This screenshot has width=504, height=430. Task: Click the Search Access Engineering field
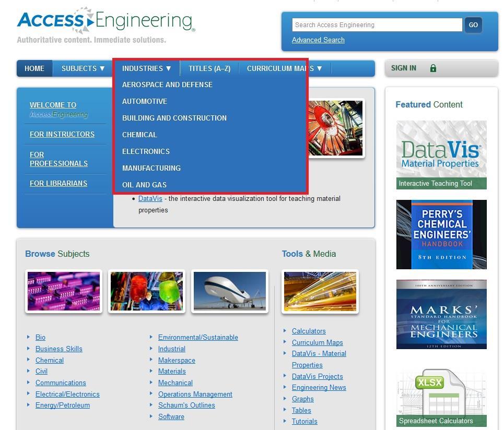(x=377, y=25)
